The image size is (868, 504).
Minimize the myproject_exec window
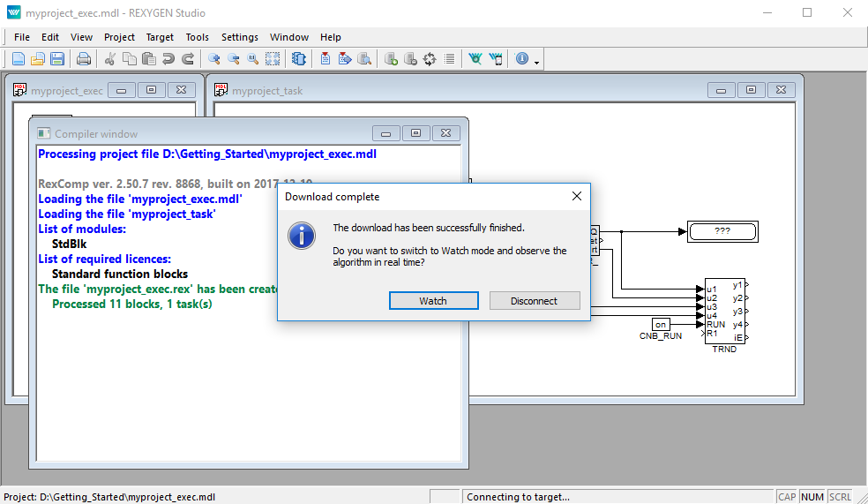(x=122, y=90)
